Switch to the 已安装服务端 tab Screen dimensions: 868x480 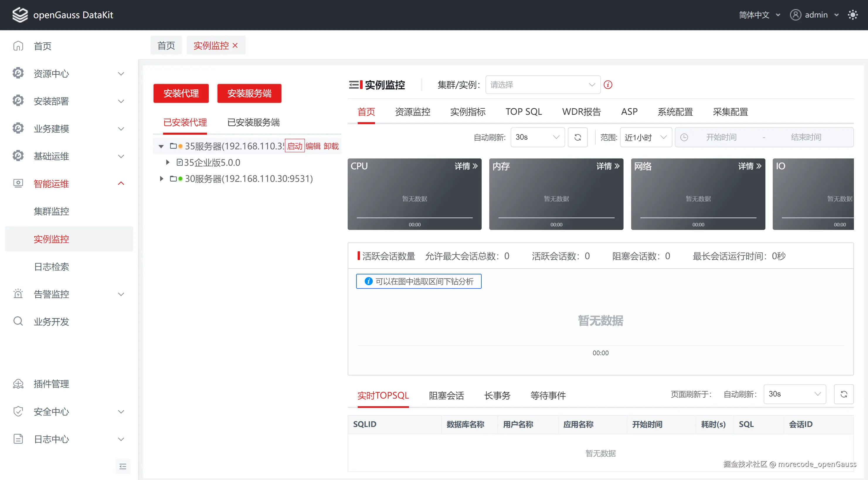(253, 122)
